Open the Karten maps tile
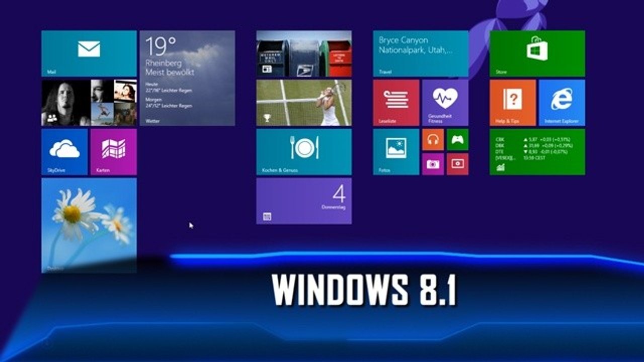644x362 pixels. coord(114,152)
